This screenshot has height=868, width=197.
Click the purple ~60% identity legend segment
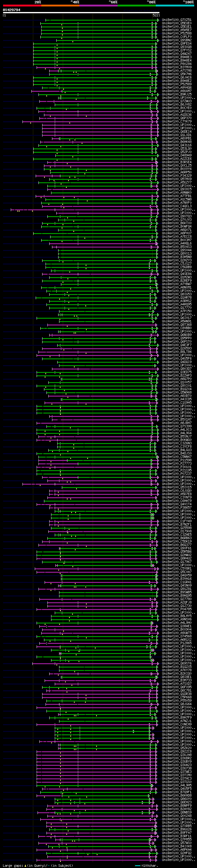coord(99,6)
